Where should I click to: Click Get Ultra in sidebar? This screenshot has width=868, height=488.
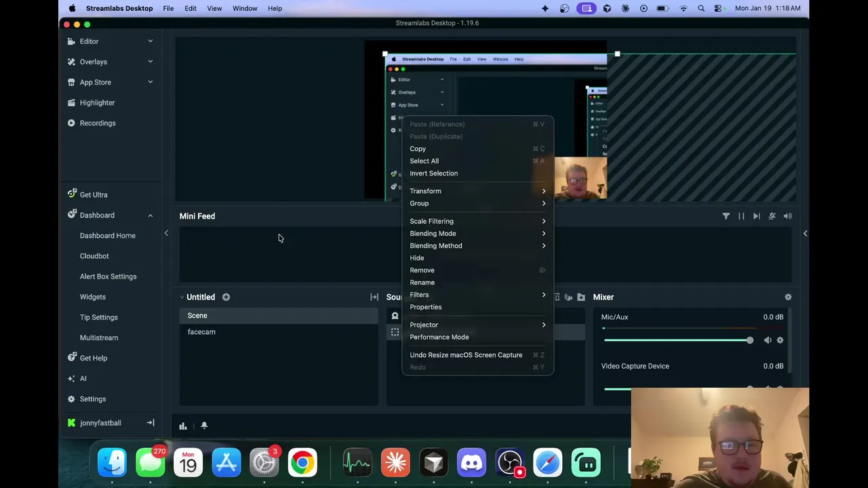pyautogui.click(x=93, y=195)
